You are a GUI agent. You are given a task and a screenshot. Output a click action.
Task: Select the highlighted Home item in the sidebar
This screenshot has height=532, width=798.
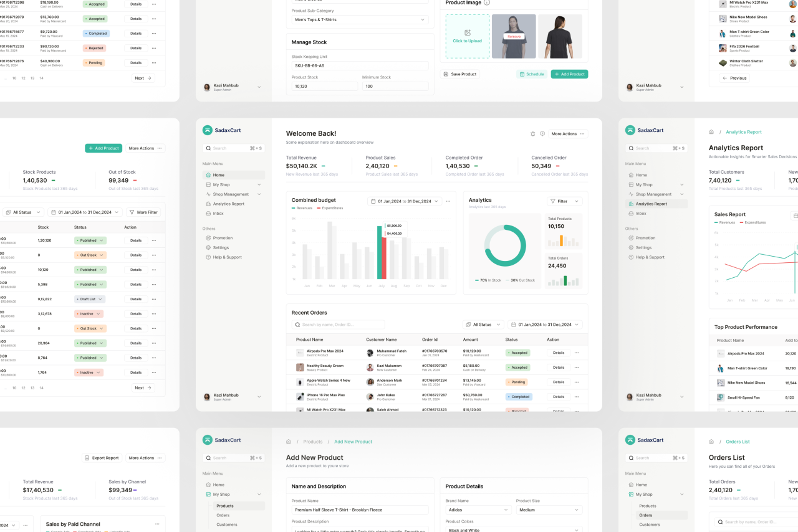pyautogui.click(x=233, y=175)
